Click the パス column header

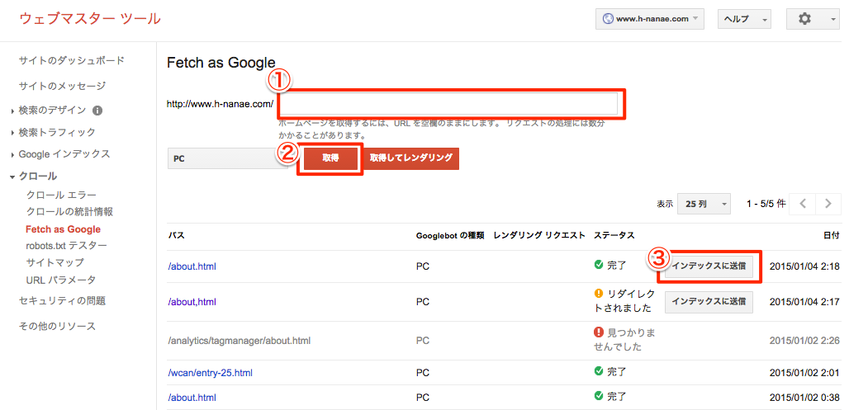[x=177, y=236]
